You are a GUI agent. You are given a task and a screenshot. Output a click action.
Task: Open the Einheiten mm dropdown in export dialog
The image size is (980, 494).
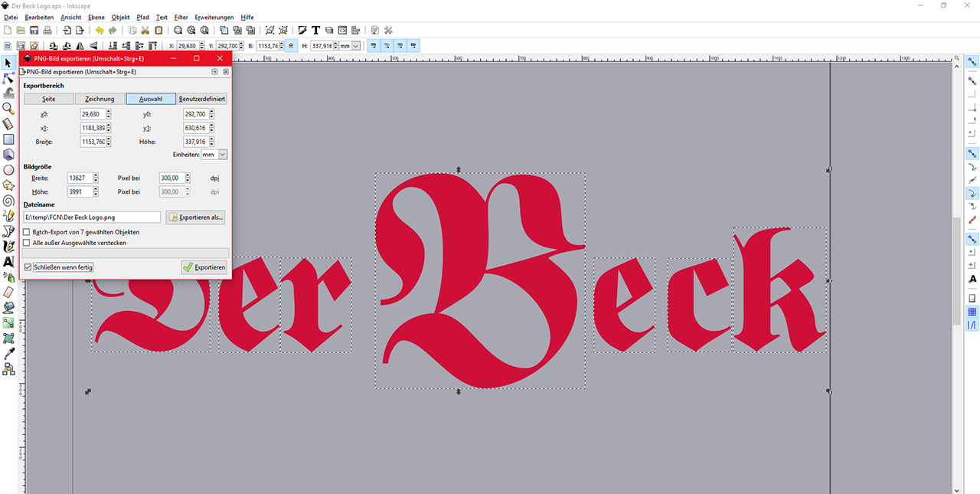tap(214, 155)
